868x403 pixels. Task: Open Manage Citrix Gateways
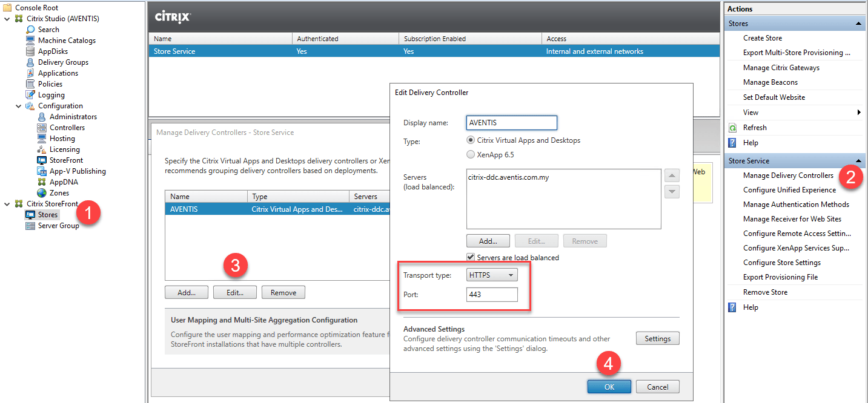coord(781,68)
